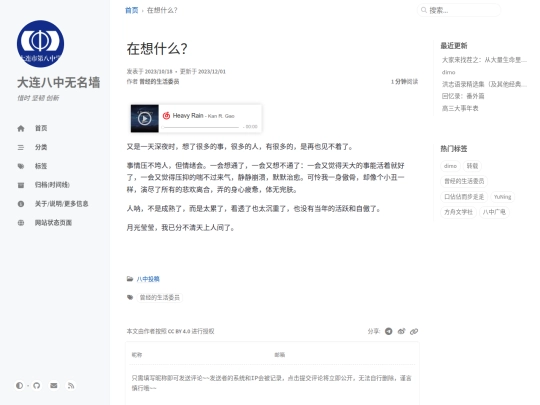Screen dimensions: 540x405
Task: Click the search magnifier icon
Action: (x=424, y=10)
